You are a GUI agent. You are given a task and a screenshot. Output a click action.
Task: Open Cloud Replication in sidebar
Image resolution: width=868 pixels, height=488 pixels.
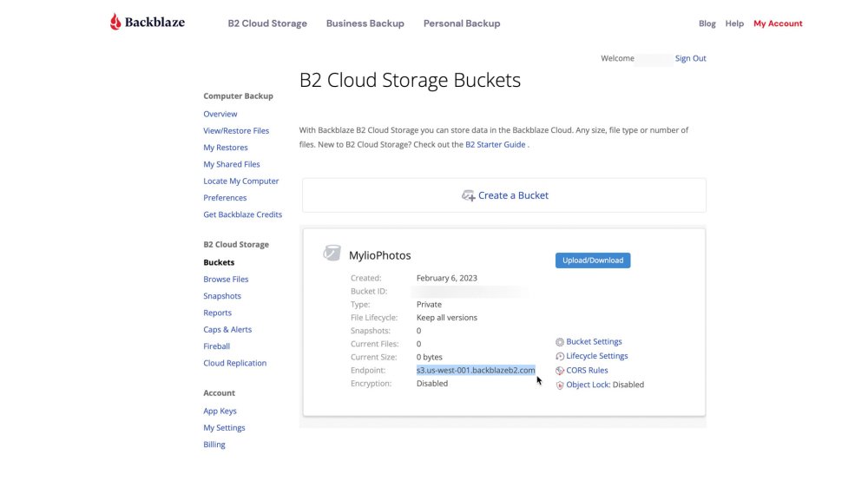pos(234,364)
